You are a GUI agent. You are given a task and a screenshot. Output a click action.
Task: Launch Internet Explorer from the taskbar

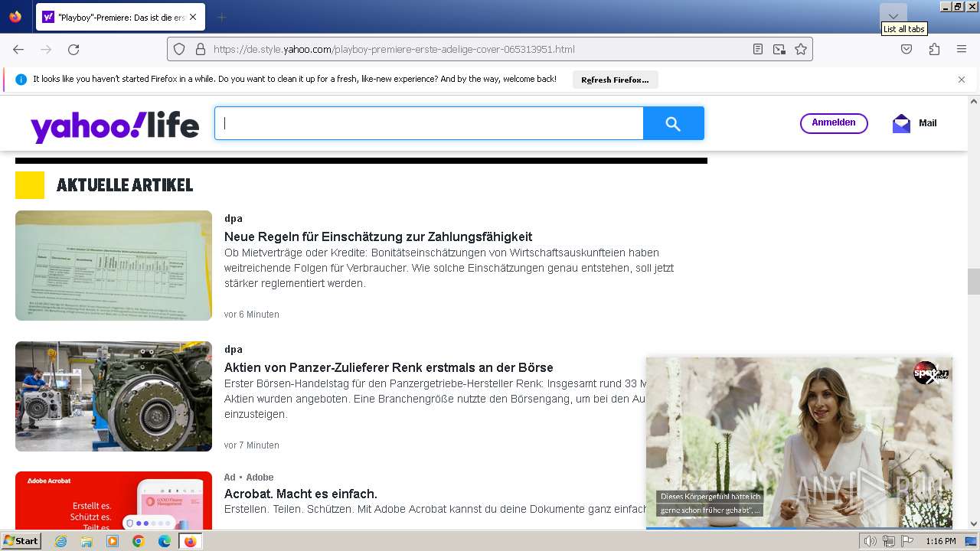(x=60, y=541)
